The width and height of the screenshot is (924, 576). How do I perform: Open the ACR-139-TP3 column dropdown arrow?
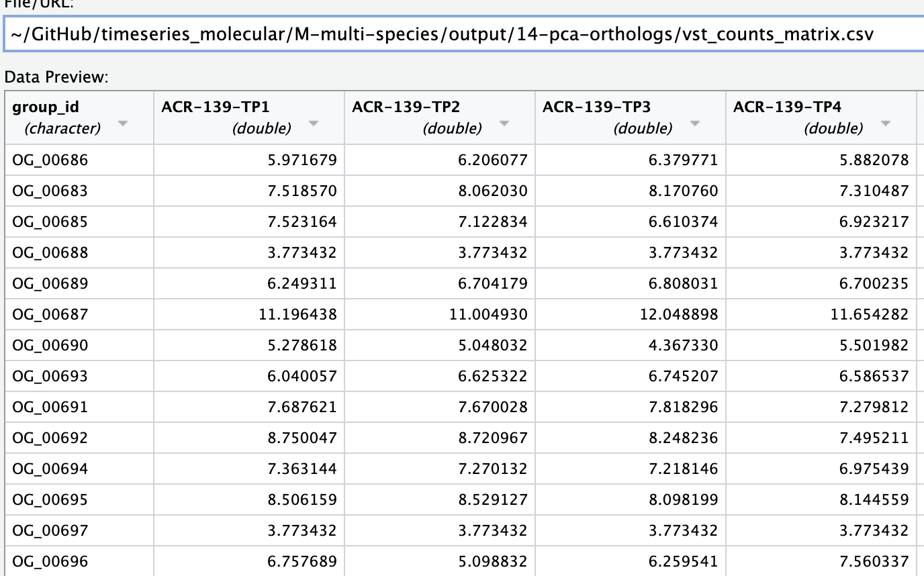[695, 124]
